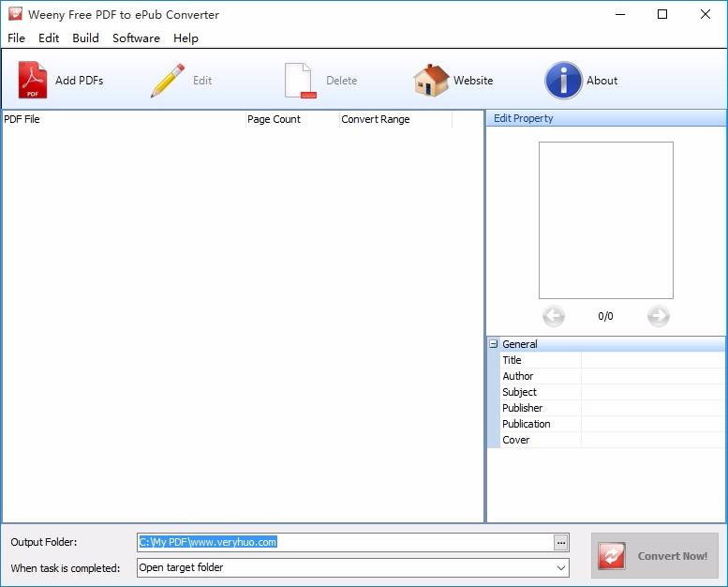
Task: Open the Help menu
Action: click(x=186, y=38)
